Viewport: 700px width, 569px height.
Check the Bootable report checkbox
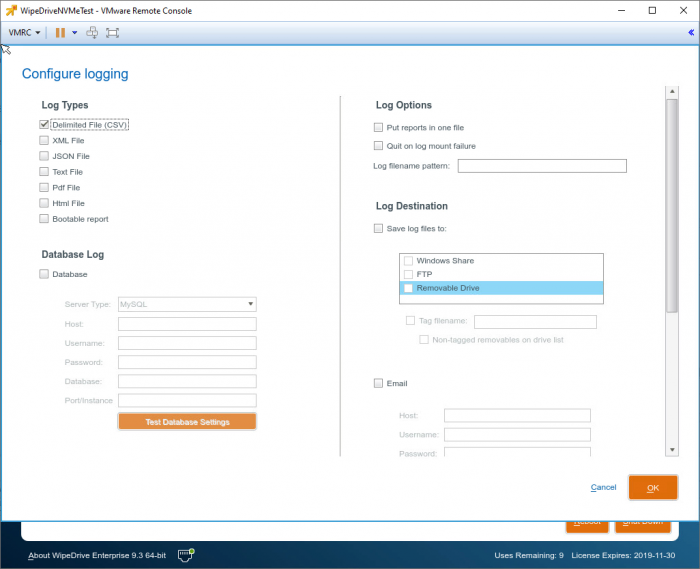pos(44,219)
